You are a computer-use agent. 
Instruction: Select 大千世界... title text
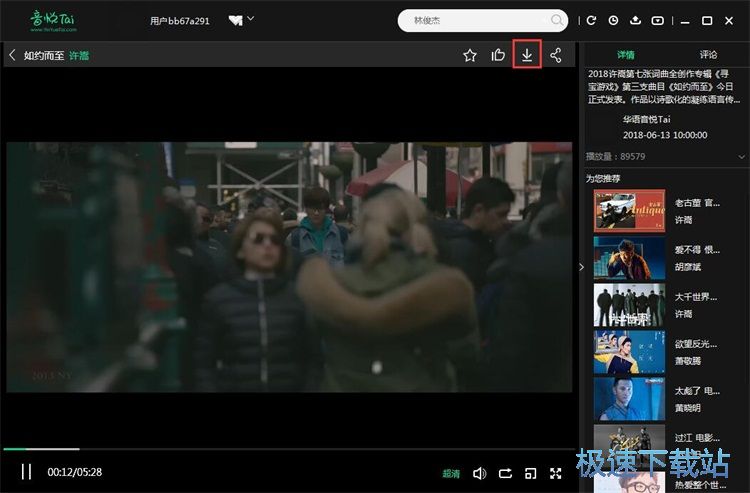coord(695,297)
